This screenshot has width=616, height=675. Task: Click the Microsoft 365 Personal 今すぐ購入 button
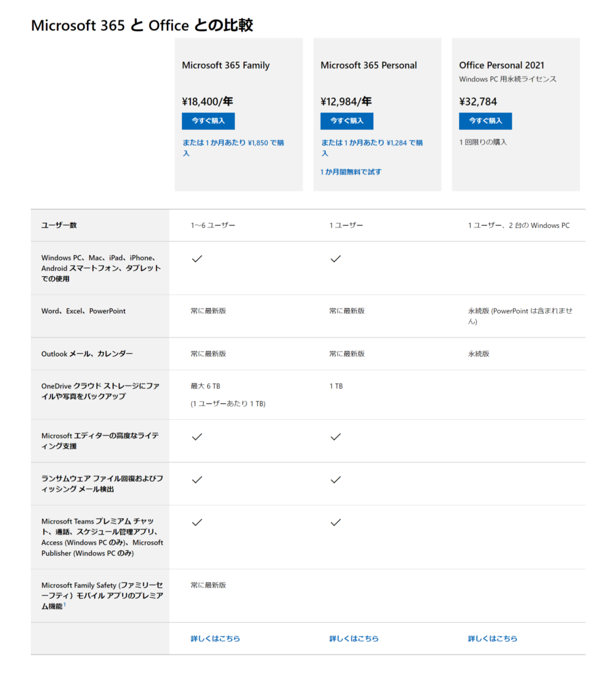[347, 121]
